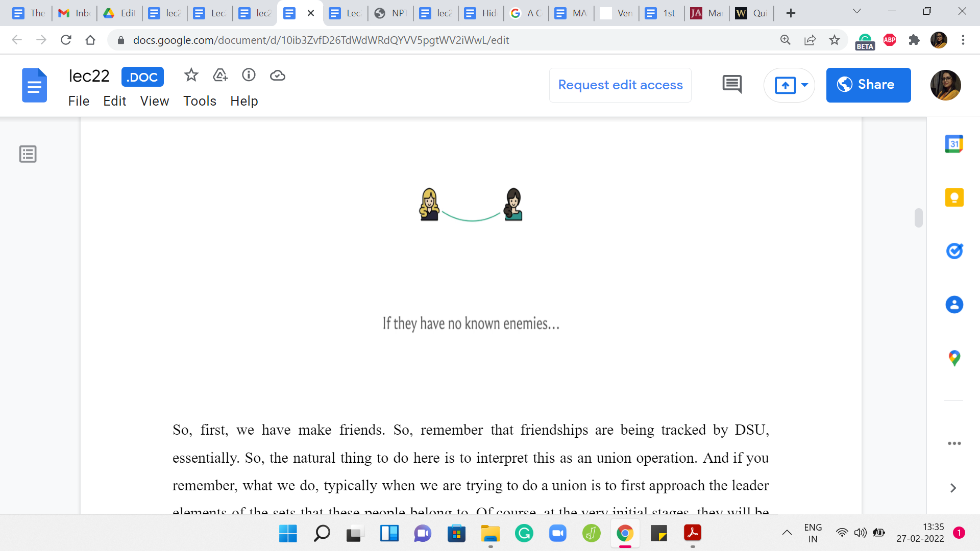
Task: Click Add shortcut to Drive icon
Action: click(220, 76)
